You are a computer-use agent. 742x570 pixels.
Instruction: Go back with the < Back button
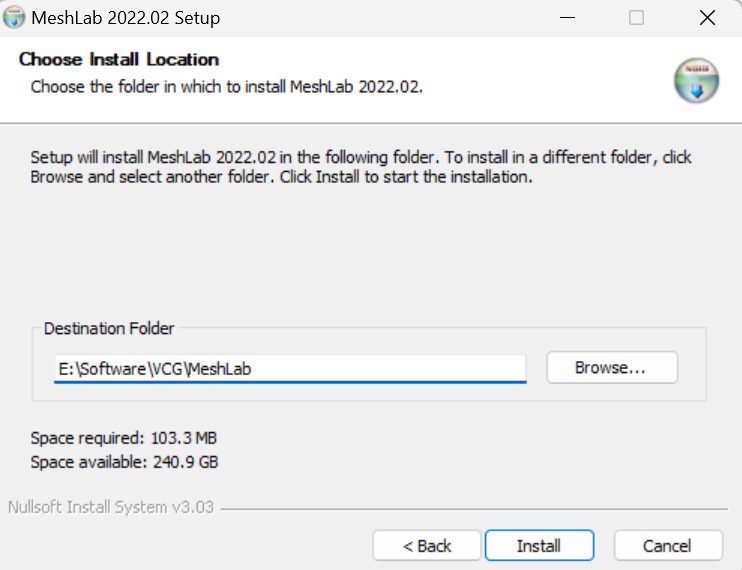point(427,546)
